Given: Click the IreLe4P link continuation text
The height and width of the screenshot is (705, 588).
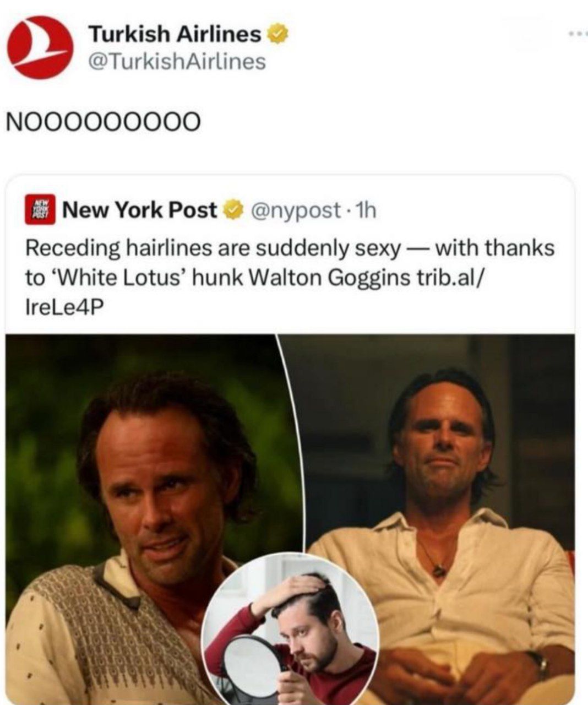Looking at the screenshot, I should (64, 307).
